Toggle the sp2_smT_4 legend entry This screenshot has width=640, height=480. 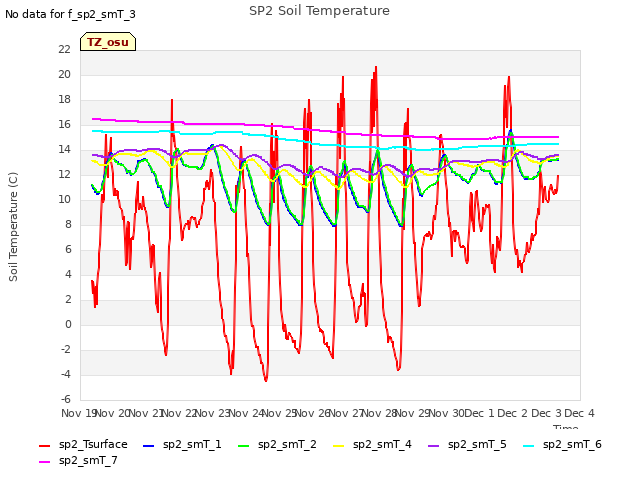(372, 444)
